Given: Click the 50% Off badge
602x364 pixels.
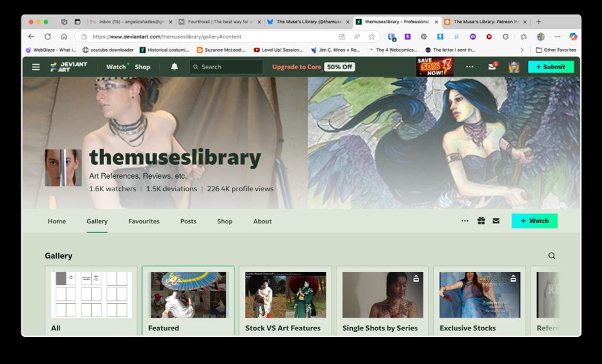Looking at the screenshot, I should click(340, 67).
